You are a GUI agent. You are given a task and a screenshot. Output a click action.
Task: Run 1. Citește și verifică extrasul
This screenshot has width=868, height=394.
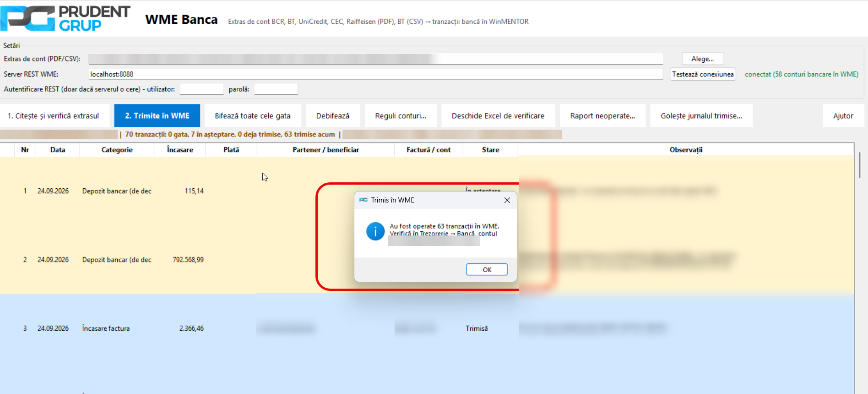pos(55,116)
